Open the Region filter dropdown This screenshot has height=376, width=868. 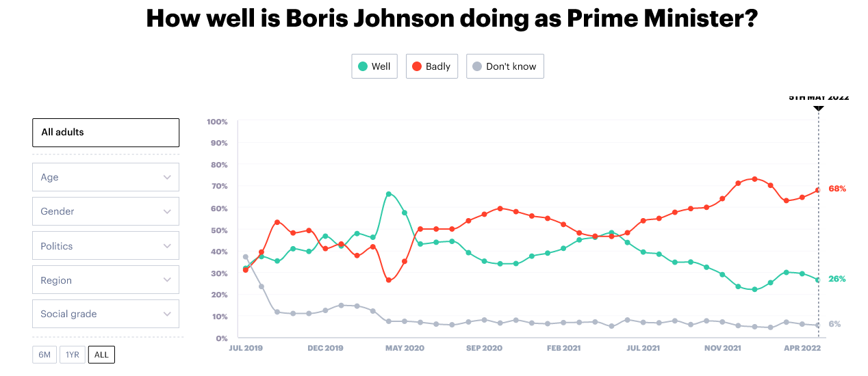coord(105,280)
